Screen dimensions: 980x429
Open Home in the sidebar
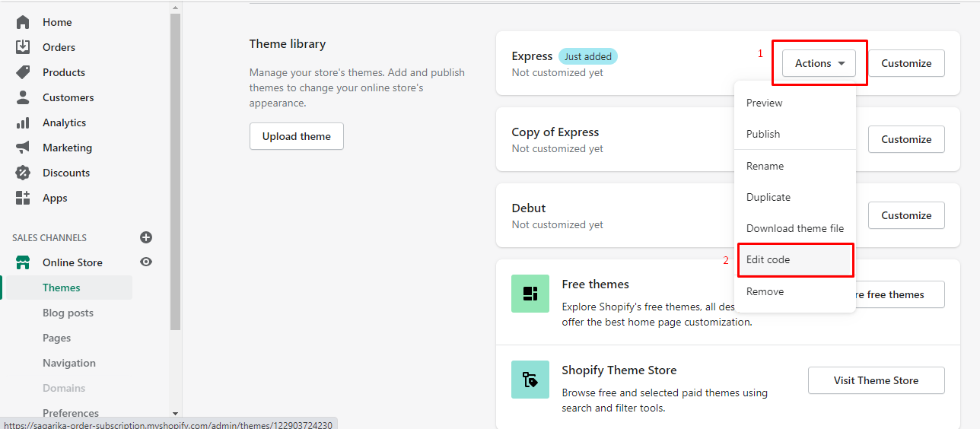[57, 22]
